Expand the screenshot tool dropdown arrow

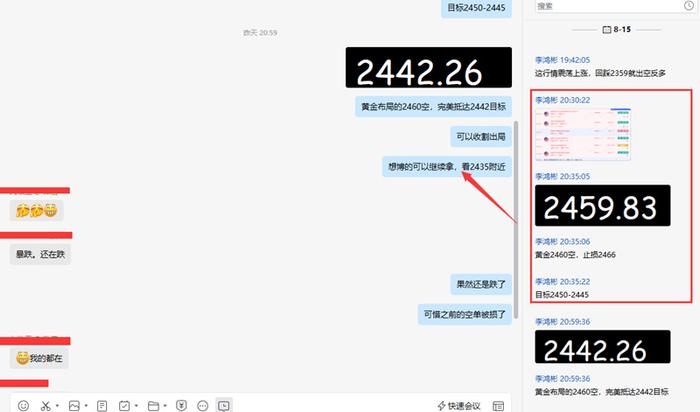point(57,406)
